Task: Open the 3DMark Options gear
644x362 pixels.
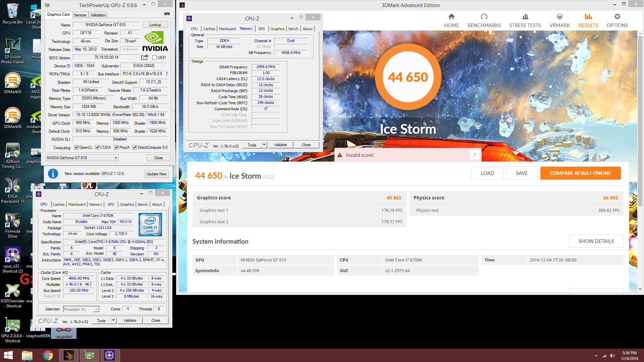Action: [617, 16]
